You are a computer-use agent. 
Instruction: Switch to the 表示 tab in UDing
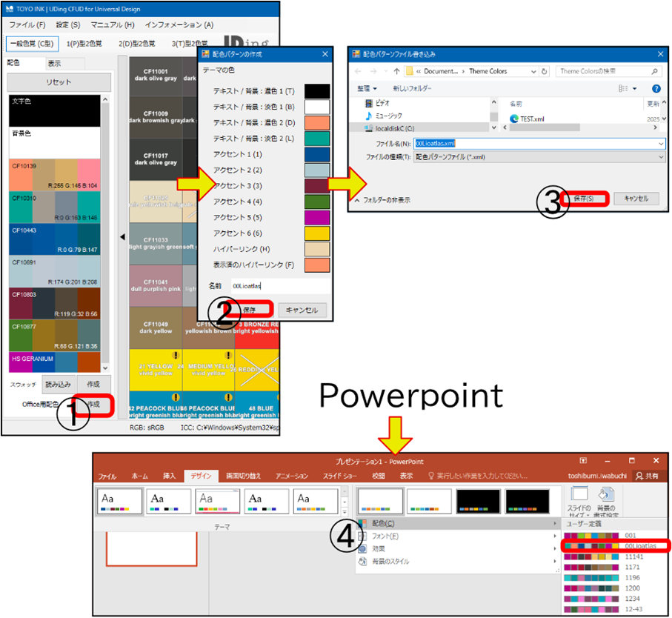[x=55, y=64]
